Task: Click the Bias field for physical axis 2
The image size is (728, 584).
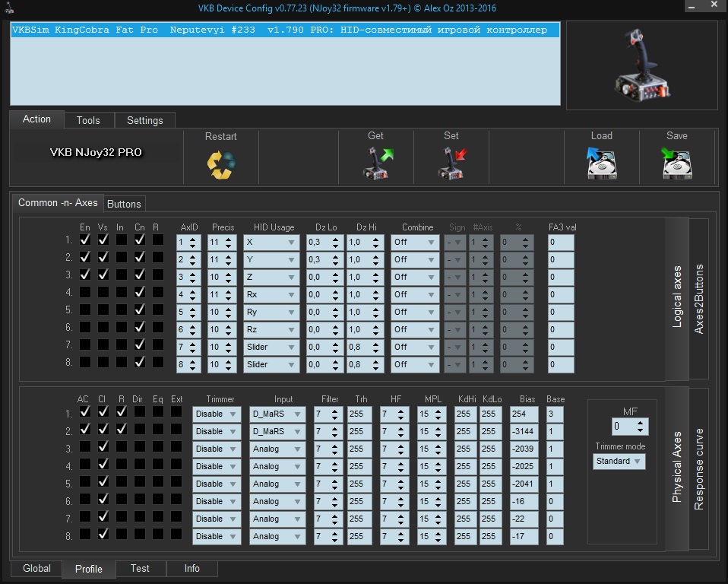Action: tap(524, 432)
